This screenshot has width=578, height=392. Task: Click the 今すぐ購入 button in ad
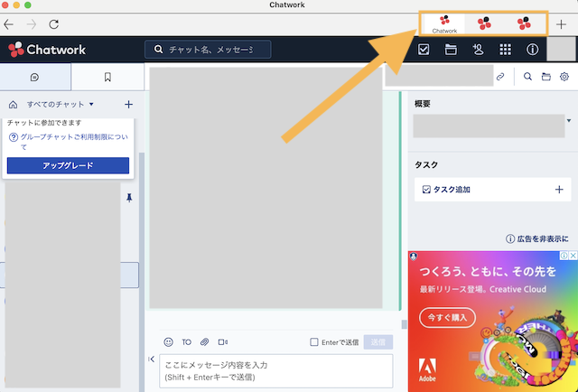[447, 318]
